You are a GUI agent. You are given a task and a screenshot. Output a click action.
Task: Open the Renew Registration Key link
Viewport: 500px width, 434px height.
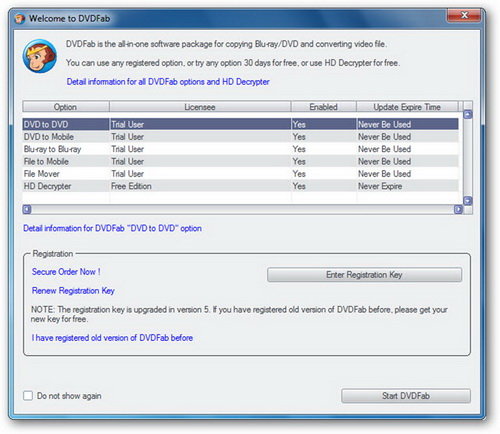[73, 291]
